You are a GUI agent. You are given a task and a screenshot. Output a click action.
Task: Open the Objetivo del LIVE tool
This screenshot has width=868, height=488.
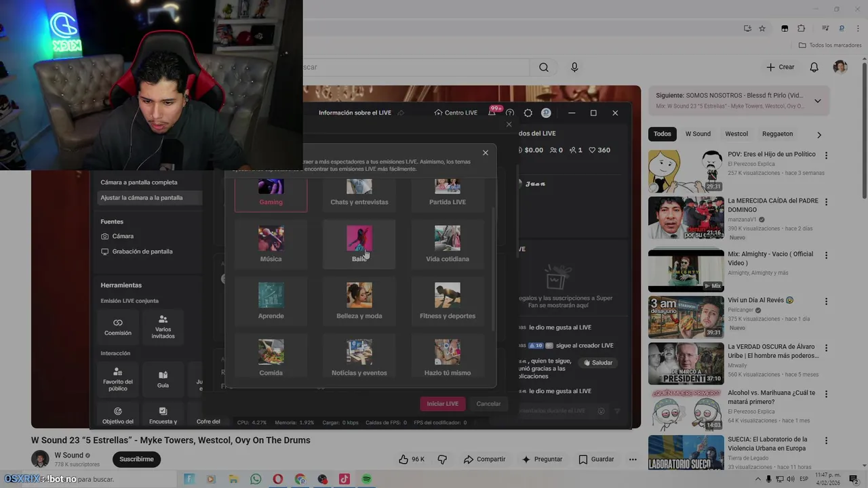coord(118,415)
